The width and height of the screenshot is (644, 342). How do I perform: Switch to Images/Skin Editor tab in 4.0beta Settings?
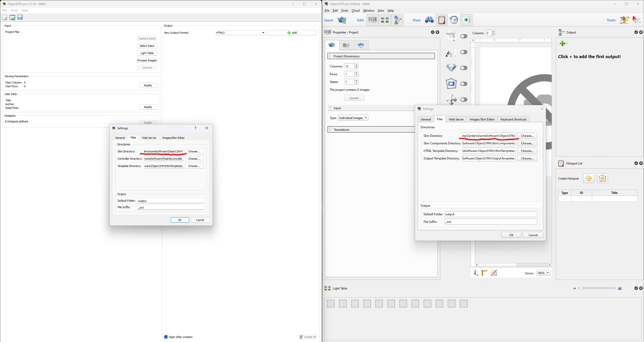pos(482,119)
